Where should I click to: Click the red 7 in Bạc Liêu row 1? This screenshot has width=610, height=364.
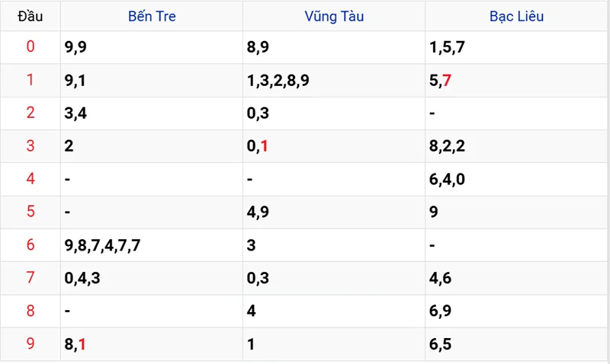pyautogui.click(x=447, y=81)
